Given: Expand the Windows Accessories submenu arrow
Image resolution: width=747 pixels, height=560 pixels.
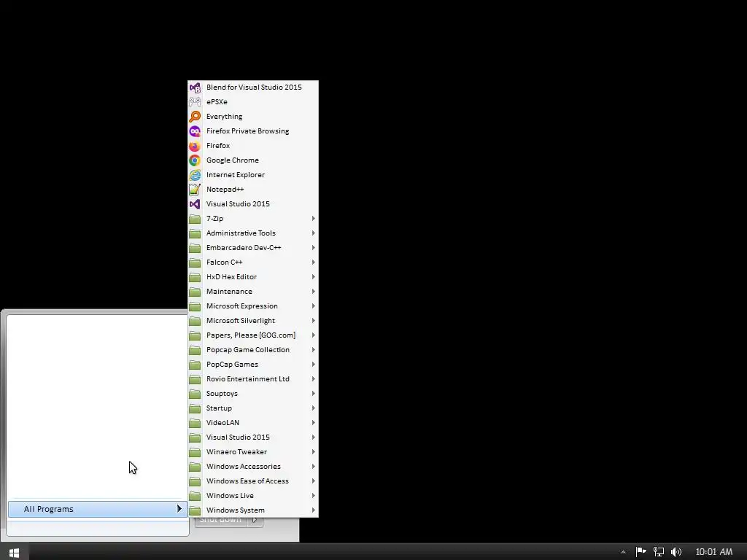Looking at the screenshot, I should pos(314,467).
